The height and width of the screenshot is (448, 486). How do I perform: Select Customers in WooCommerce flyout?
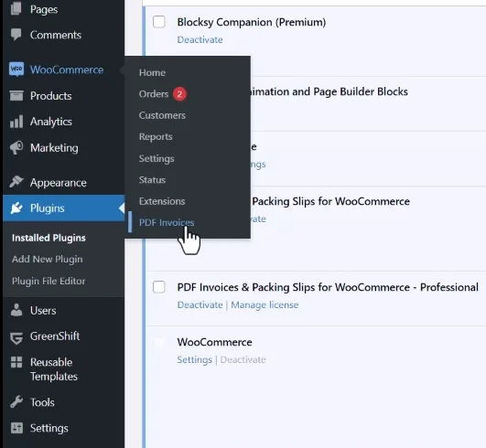[x=162, y=115]
